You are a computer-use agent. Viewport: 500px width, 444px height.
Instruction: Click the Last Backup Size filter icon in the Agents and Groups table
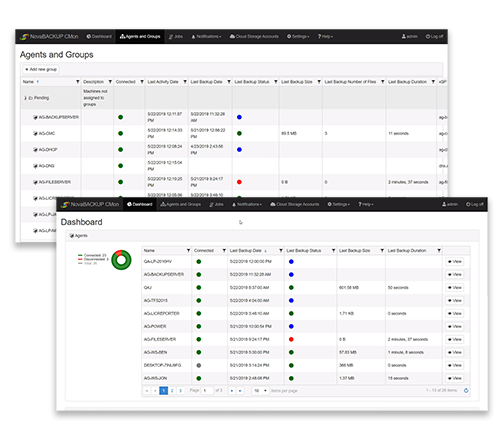(x=319, y=82)
